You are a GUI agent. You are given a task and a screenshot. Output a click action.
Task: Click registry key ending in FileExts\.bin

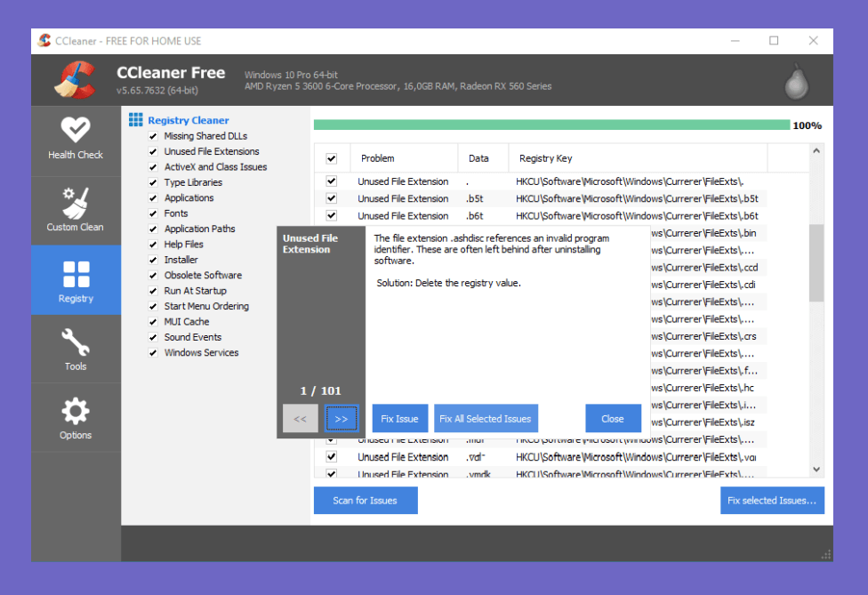click(704, 233)
